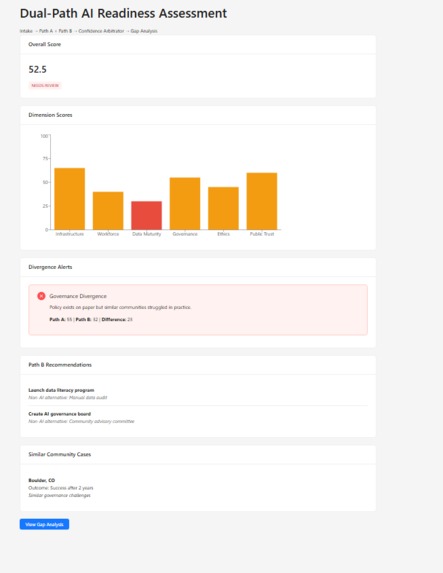Image resolution: width=443 pixels, height=573 pixels.
Task: Click the Dual-Path AI Readiness Assessment title
Action: click(123, 14)
